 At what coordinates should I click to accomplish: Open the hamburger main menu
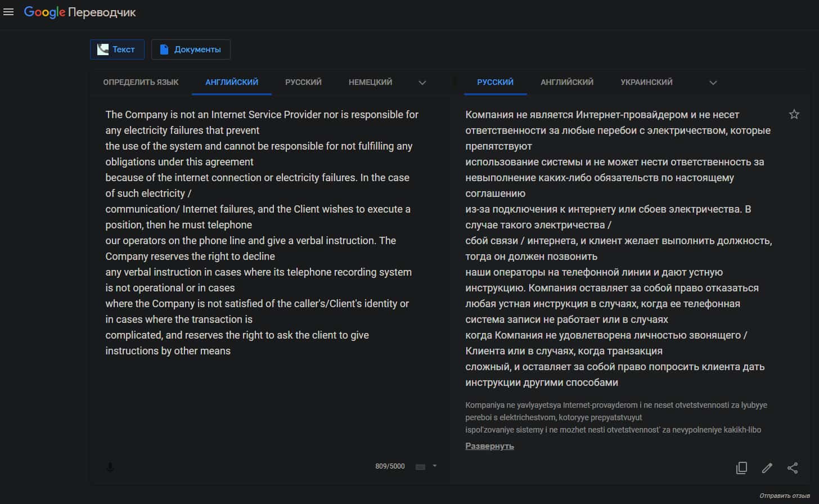click(8, 12)
